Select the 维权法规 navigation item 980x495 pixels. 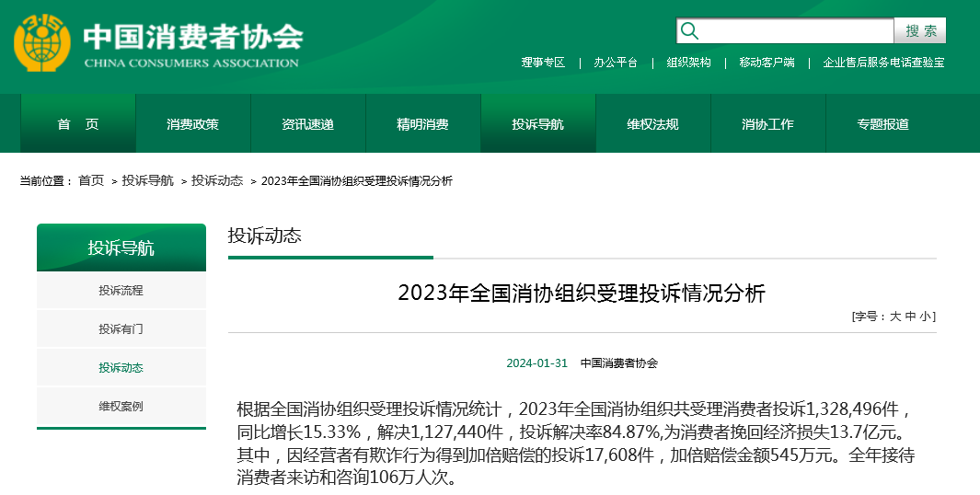653,124
